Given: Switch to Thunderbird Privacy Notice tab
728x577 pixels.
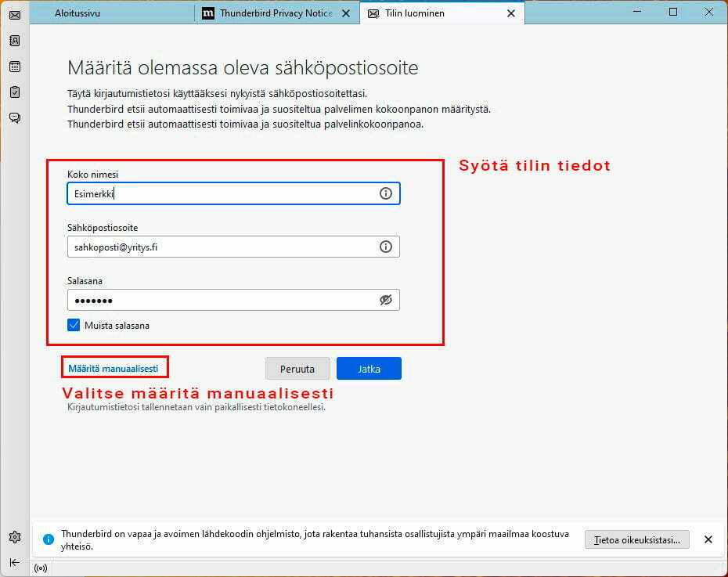Looking at the screenshot, I should tap(276, 13).
